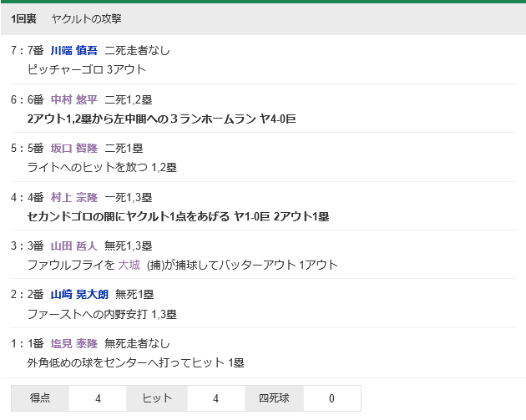Select the 1回裏 inning header text
The image size is (526, 420).
tap(23, 18)
